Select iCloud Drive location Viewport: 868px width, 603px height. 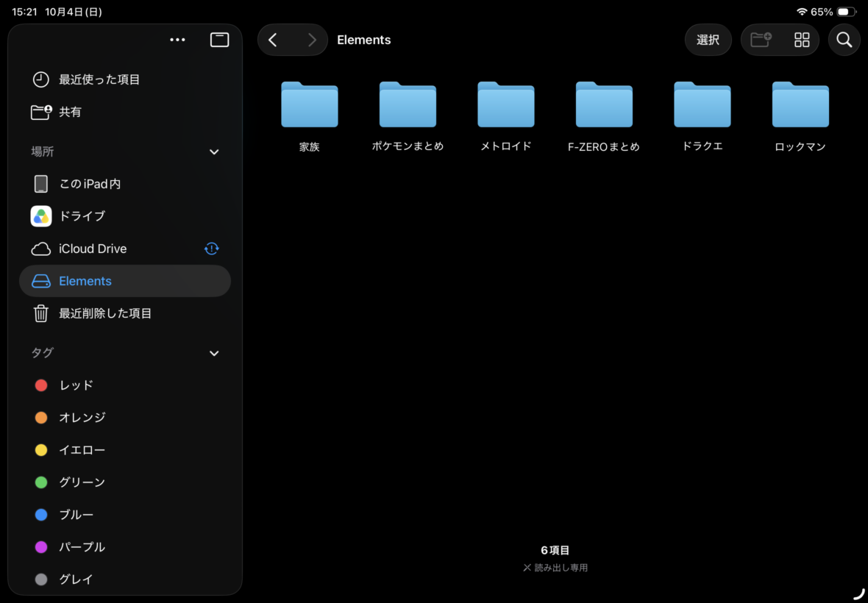[125, 249]
